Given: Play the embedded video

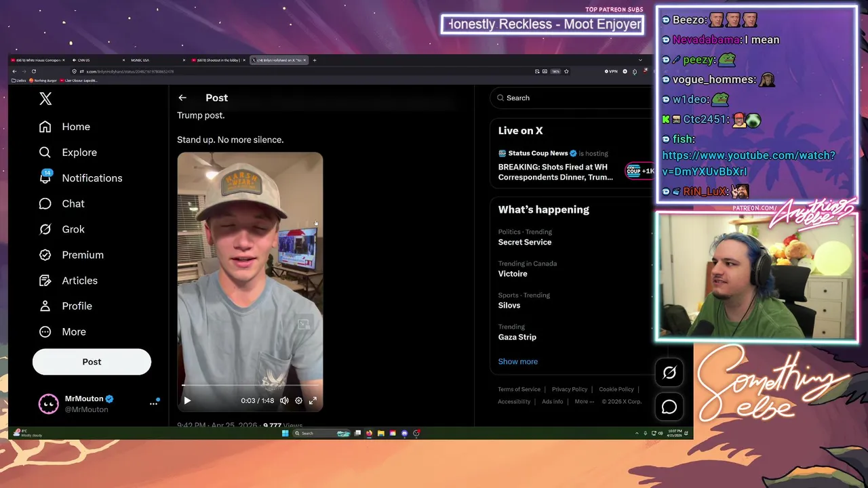Looking at the screenshot, I should point(188,401).
